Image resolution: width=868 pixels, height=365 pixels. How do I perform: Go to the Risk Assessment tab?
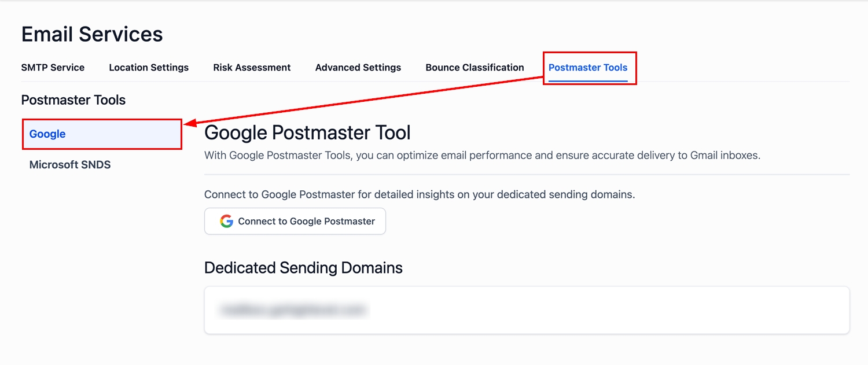[x=252, y=68]
